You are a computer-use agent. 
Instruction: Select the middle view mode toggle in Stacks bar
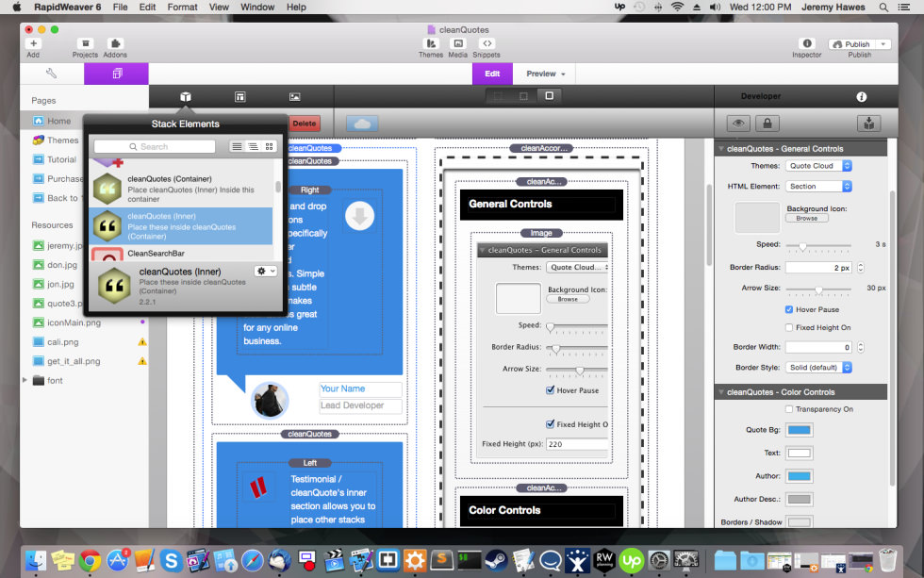pos(523,96)
